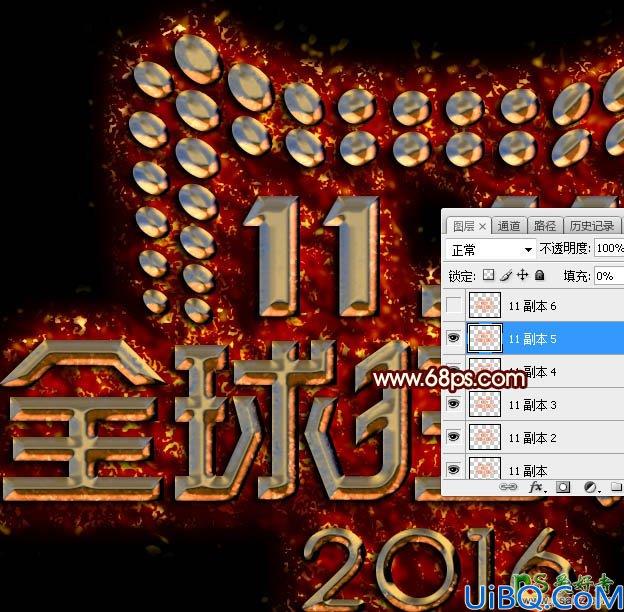Select the bottom layer name 11 副本
The image size is (624, 612).
point(528,471)
